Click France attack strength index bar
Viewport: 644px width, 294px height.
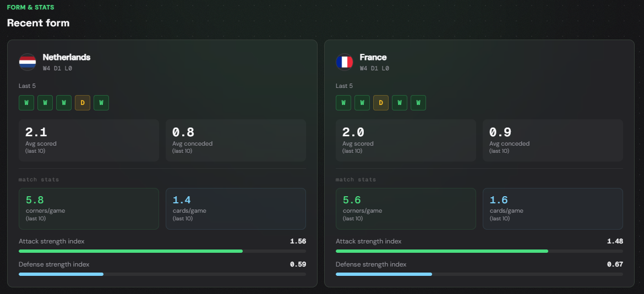479,251
